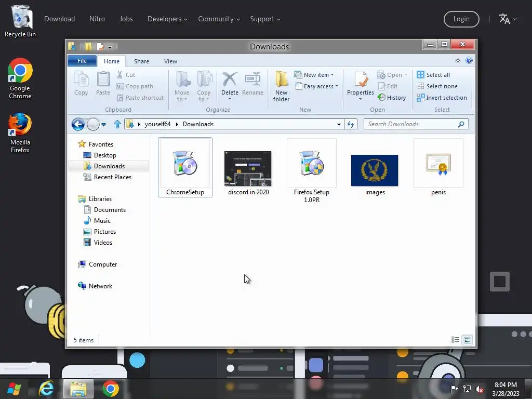The width and height of the screenshot is (532, 399).
Task: Click Invert selection in the ribbon
Action: click(442, 98)
